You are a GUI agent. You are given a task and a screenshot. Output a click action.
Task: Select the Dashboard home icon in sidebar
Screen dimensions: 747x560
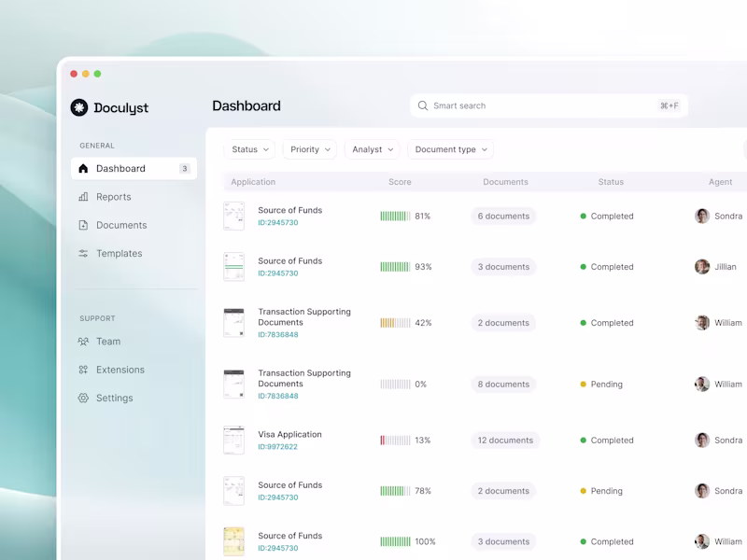84,168
